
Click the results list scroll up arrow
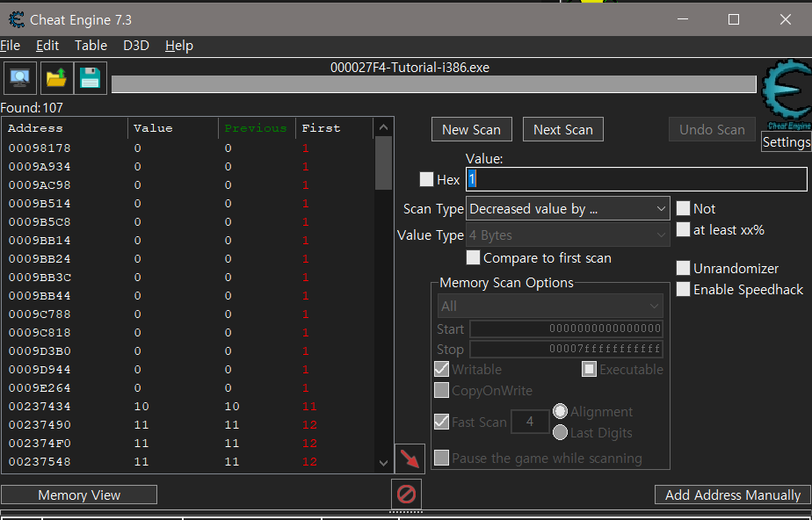pos(383,127)
